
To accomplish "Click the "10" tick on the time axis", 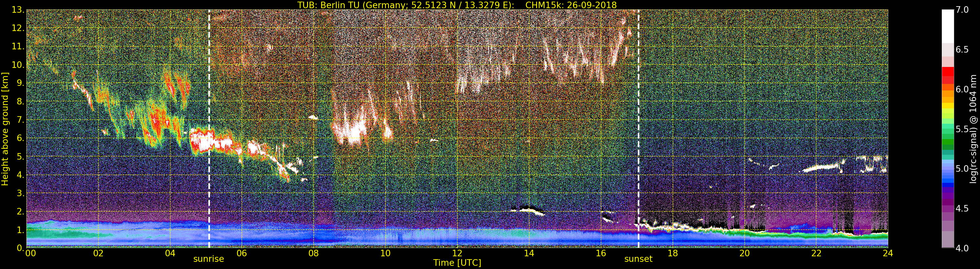I will pos(385,253).
